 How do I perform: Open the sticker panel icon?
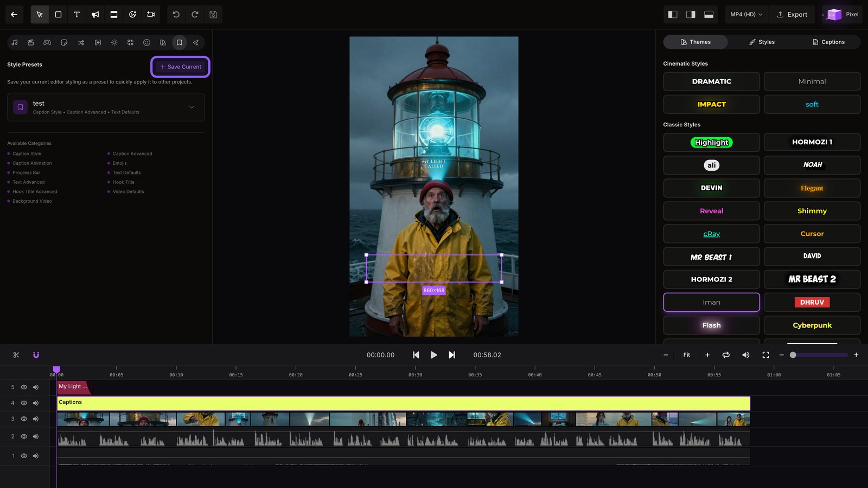[x=64, y=42]
